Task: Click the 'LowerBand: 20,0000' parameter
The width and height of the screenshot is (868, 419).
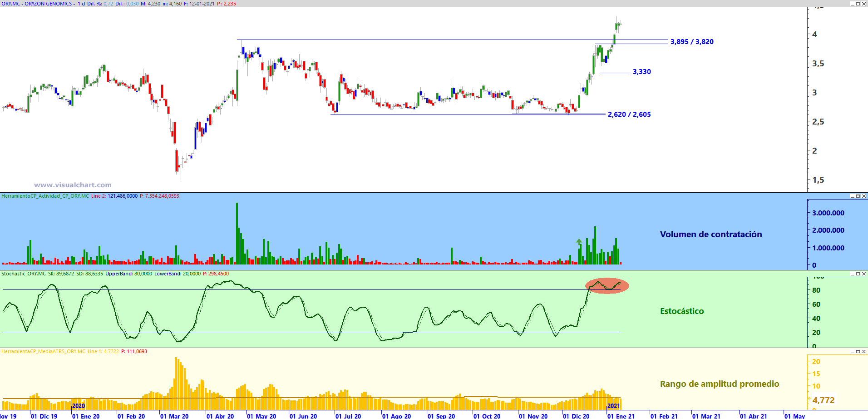Action: 178,274
